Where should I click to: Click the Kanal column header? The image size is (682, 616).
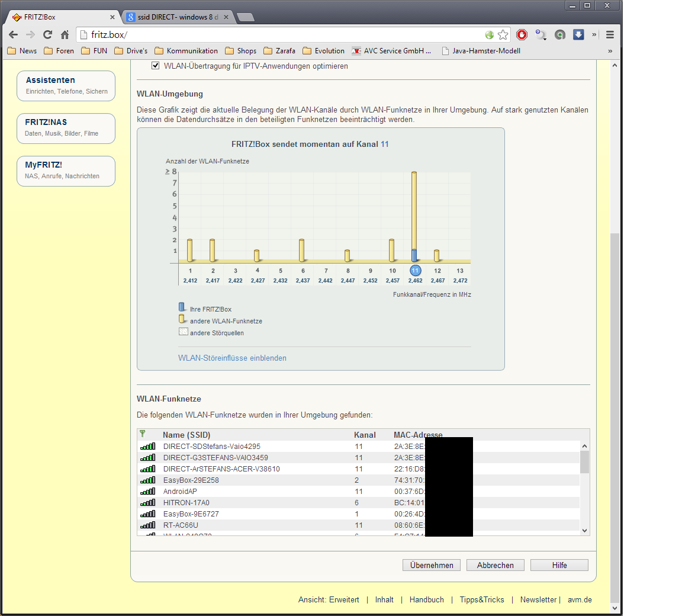click(x=365, y=435)
